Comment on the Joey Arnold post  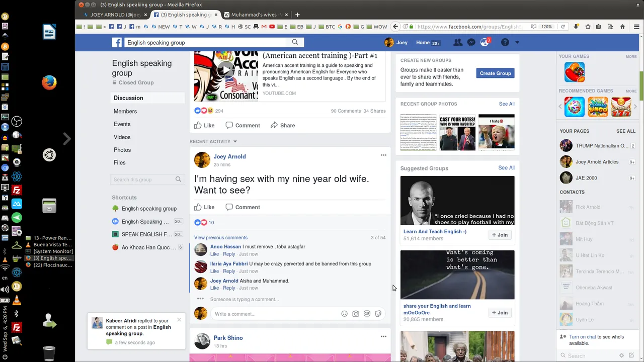(243, 207)
